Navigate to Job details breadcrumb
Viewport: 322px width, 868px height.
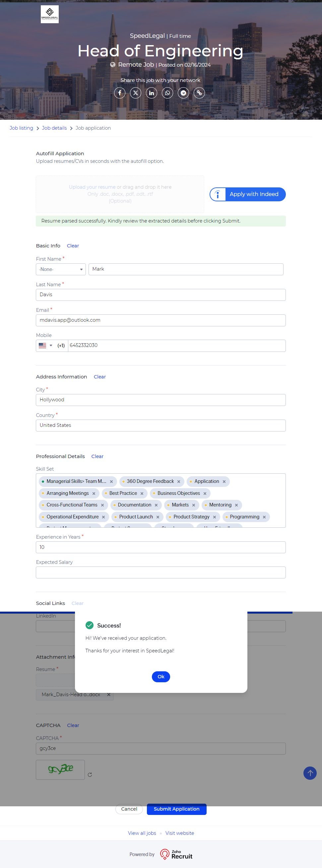[54, 128]
